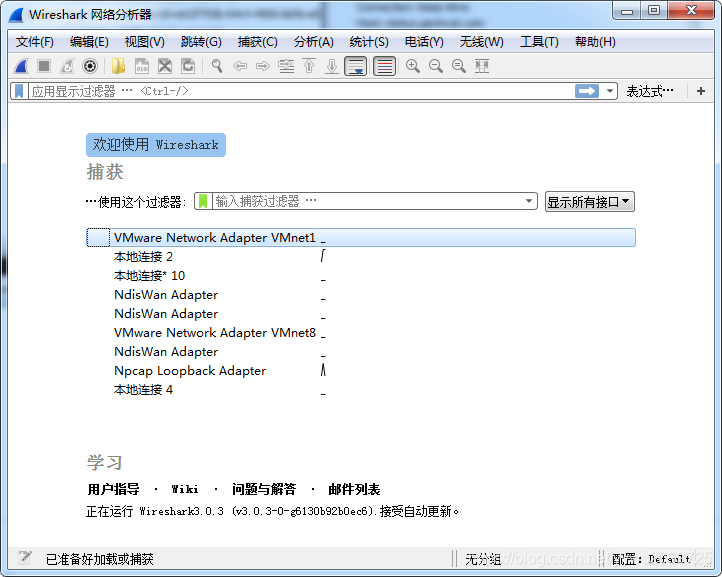This screenshot has width=722, height=577.
Task: Reload this capture file icon
Action: (188, 66)
